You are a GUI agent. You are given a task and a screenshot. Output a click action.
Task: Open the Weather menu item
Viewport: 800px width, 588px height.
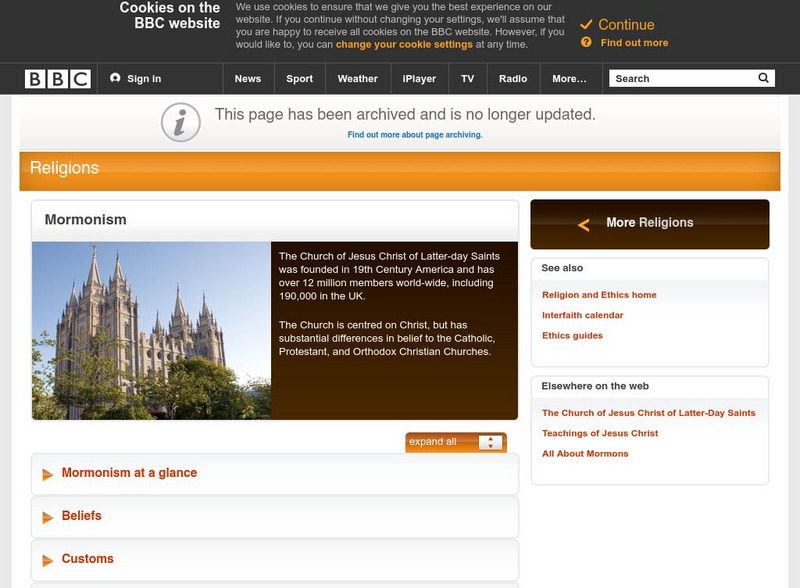pyautogui.click(x=358, y=79)
